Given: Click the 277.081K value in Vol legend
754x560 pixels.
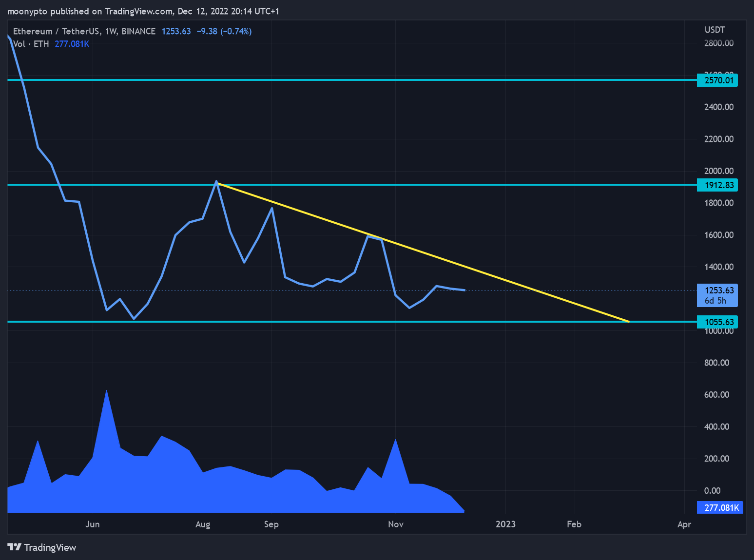Looking at the screenshot, I should click(72, 44).
